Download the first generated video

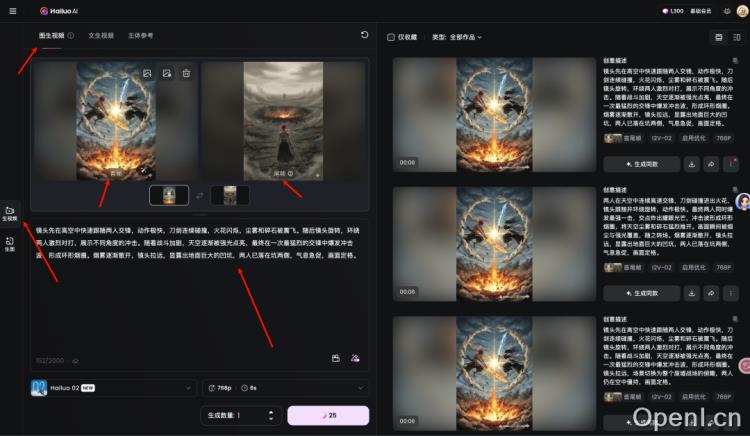tap(691, 164)
